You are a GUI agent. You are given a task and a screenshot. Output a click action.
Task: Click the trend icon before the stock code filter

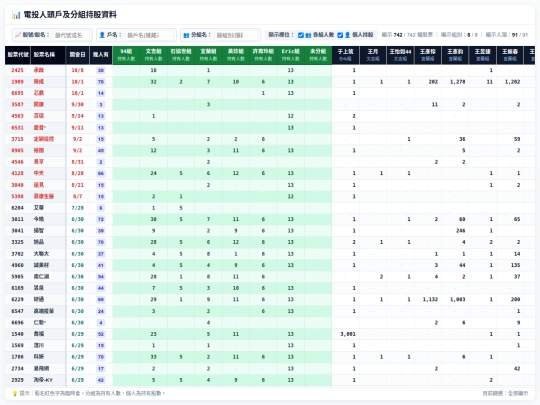(x=18, y=35)
